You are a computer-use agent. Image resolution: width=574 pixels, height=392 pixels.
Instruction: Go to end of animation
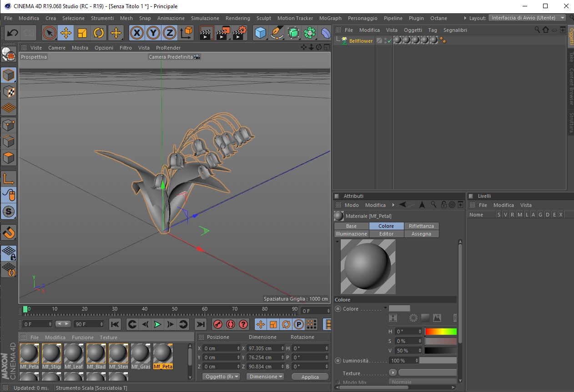[x=200, y=324]
